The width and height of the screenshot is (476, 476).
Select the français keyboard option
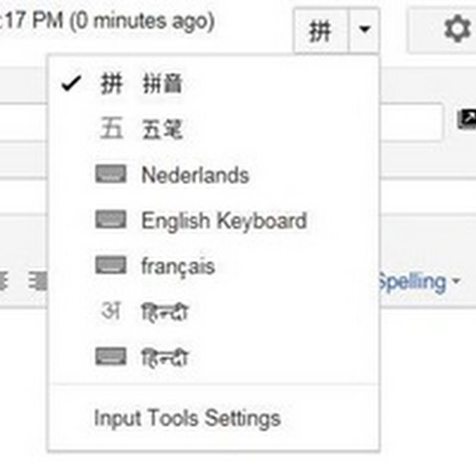click(x=177, y=266)
